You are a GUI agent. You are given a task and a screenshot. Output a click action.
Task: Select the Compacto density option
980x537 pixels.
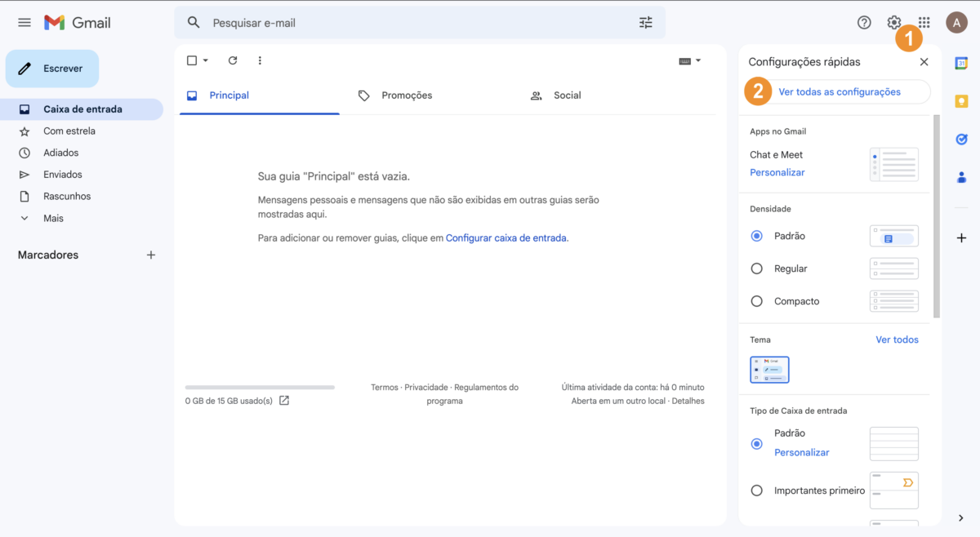[757, 301]
